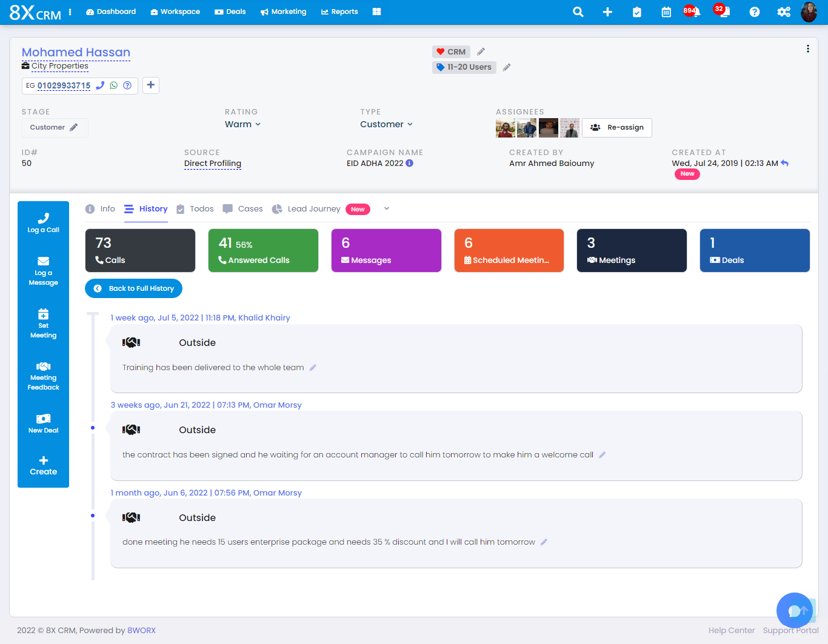Click the WhatsApp icon beside the phone number

click(x=113, y=85)
